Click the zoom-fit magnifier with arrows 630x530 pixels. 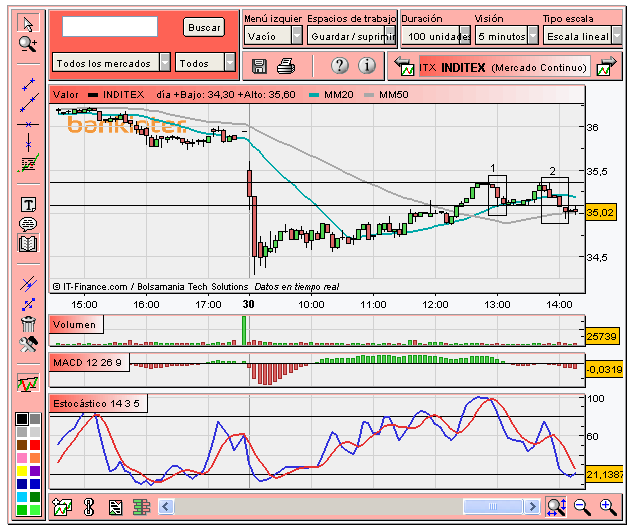tap(556, 507)
